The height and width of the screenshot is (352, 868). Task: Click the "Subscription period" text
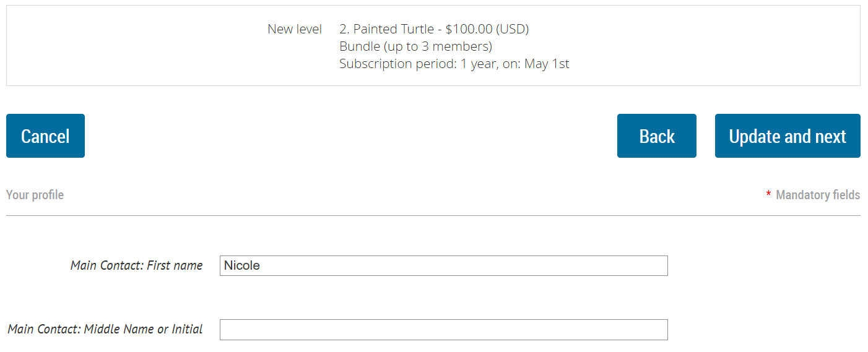[397, 64]
